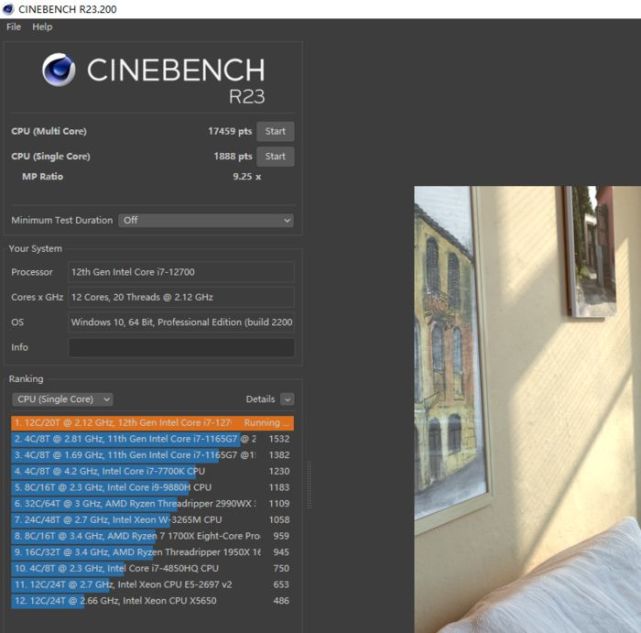
Task: Select the Threadripper 2990WX ranking row
Action: (152, 504)
